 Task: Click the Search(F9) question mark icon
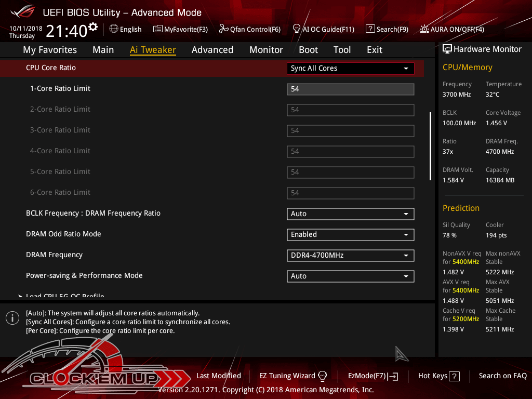[370, 29]
